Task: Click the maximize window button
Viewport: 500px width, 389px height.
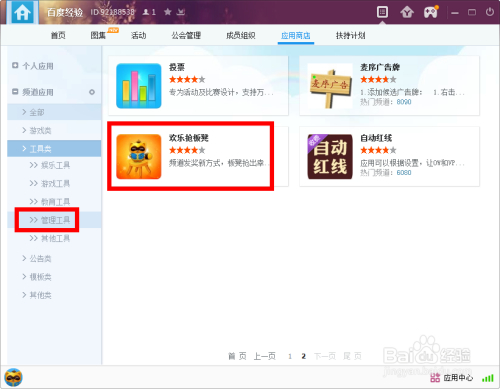Action: coord(472,12)
